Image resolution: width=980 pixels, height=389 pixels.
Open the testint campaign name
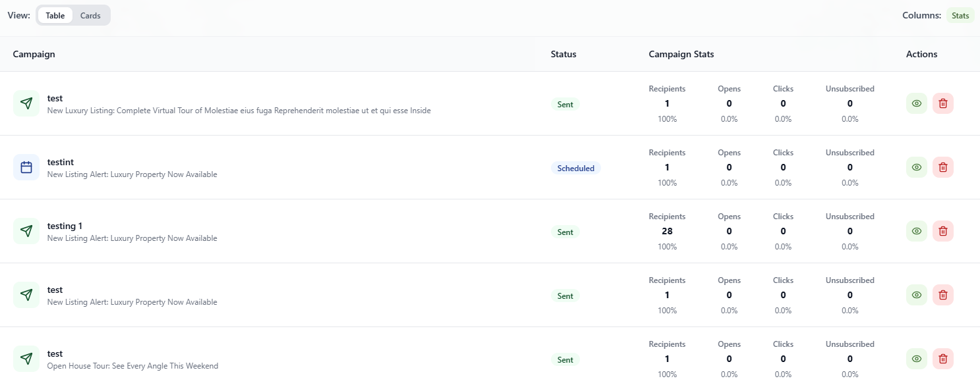click(61, 162)
